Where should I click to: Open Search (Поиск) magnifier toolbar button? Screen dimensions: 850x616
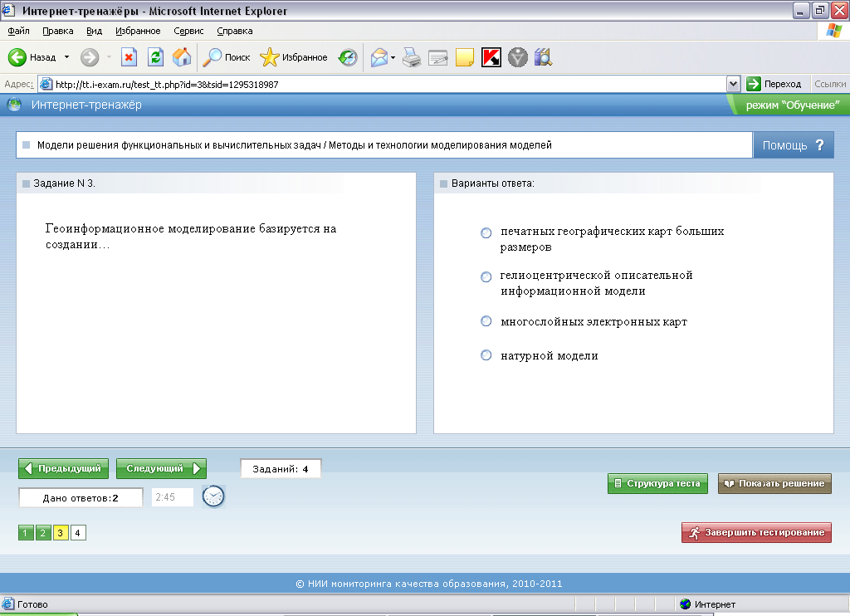[x=227, y=57]
